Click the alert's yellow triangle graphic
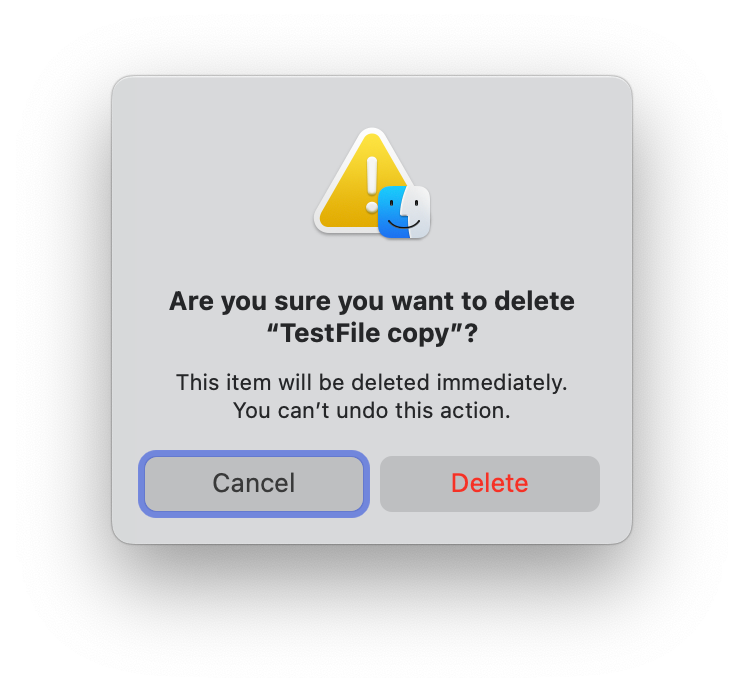Viewport: 744px width, 692px height. 350,195
